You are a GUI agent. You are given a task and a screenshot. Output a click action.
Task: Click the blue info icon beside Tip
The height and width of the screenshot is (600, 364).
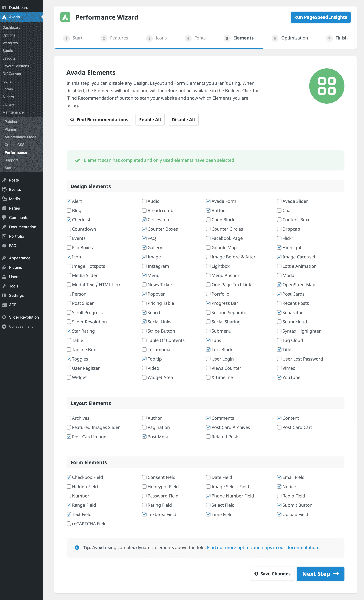77,548
